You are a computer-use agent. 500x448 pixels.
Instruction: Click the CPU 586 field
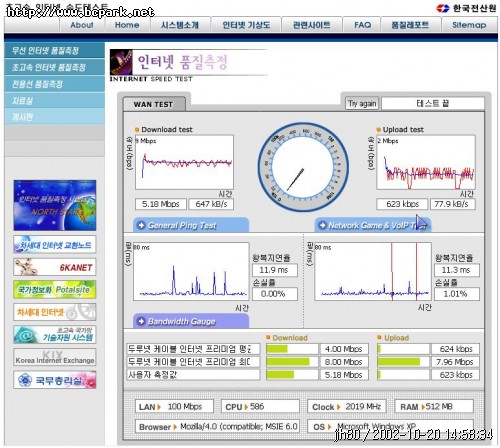(260, 406)
